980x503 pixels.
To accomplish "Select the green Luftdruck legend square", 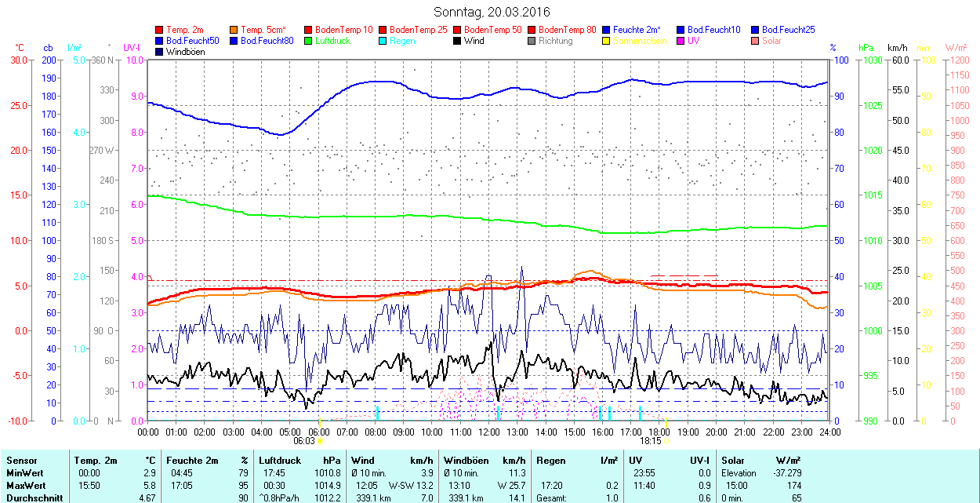I will pyautogui.click(x=309, y=41).
